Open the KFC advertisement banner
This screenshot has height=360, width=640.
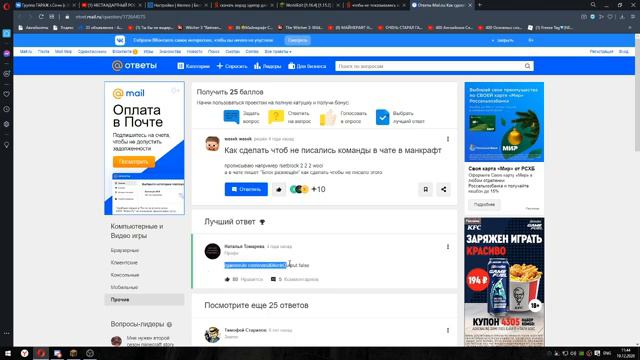click(504, 282)
